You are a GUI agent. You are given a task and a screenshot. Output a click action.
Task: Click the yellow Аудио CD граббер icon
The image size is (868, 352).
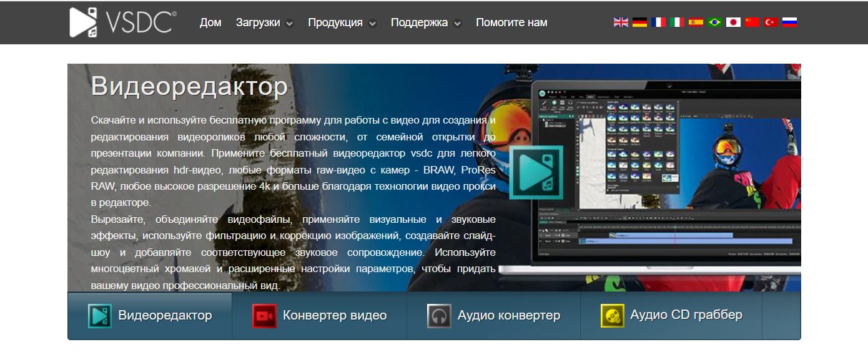click(x=613, y=316)
